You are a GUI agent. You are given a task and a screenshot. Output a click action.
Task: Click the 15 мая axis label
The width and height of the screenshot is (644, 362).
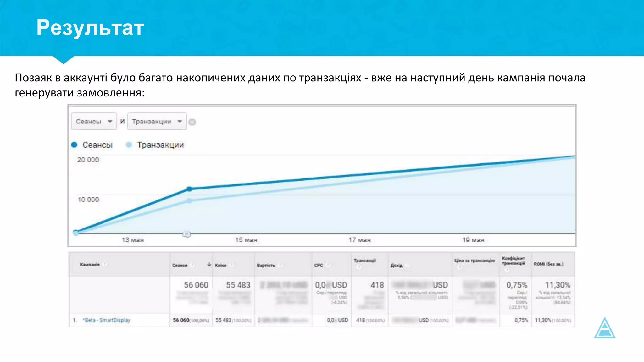coord(246,240)
